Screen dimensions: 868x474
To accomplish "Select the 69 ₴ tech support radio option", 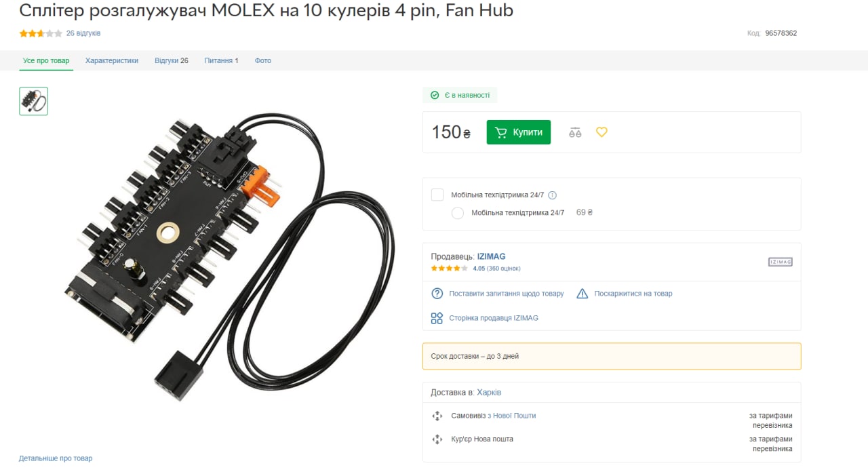I will coord(458,213).
